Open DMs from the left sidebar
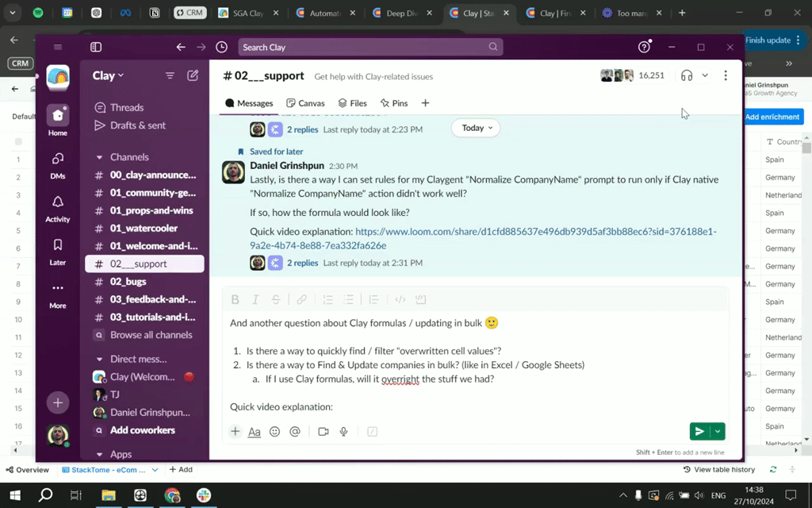 point(57,160)
